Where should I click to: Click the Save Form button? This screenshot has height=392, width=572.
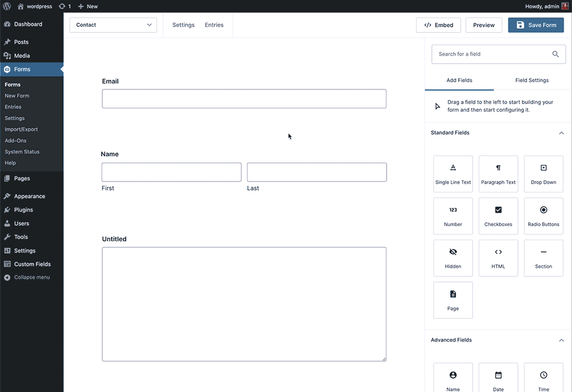535,25
